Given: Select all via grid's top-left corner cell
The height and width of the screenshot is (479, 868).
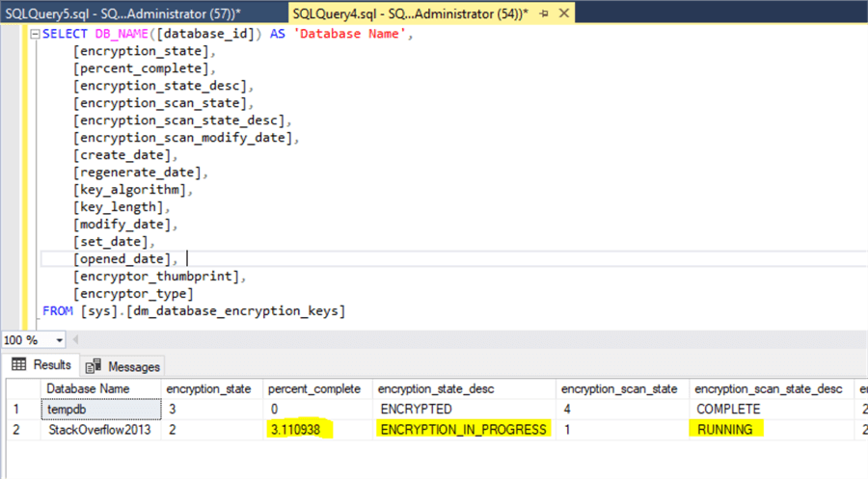Looking at the screenshot, I should click(x=19, y=388).
